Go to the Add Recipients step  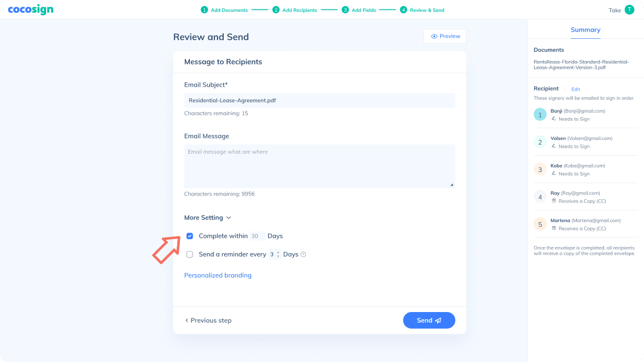click(295, 10)
